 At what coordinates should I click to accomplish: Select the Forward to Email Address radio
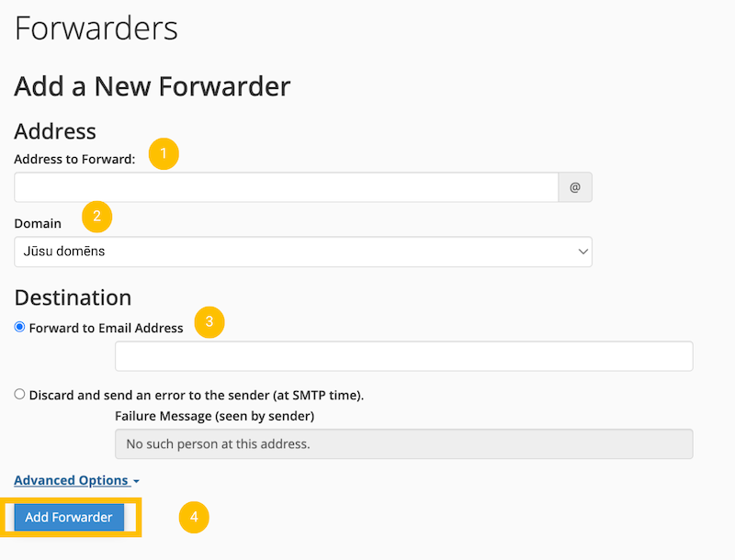pyautogui.click(x=20, y=327)
